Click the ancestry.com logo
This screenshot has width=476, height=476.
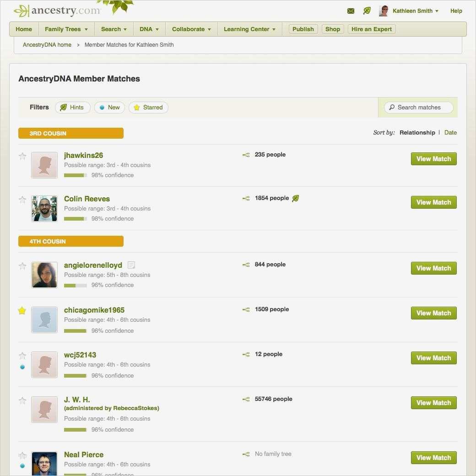click(x=57, y=11)
